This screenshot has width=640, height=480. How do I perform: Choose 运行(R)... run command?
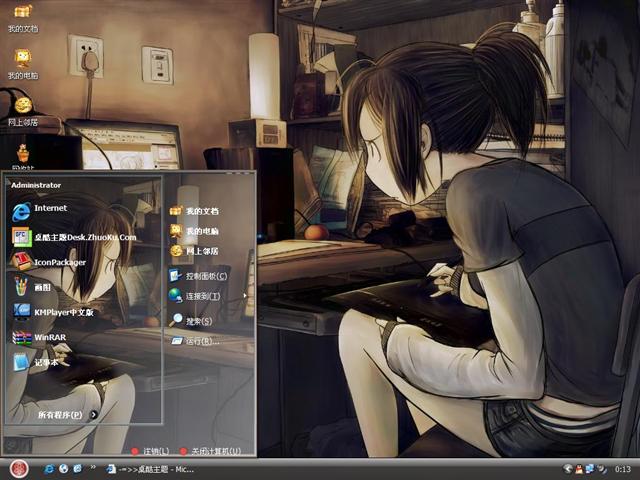(195, 341)
